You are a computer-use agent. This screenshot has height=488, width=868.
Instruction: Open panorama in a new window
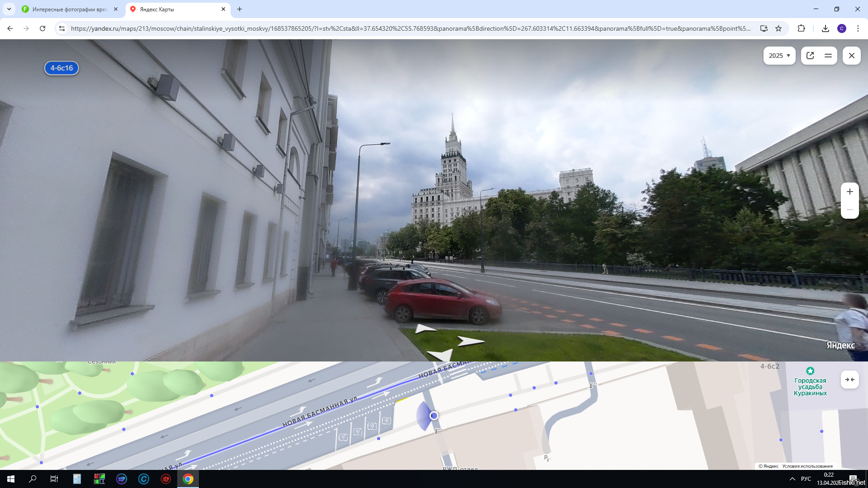[810, 56]
